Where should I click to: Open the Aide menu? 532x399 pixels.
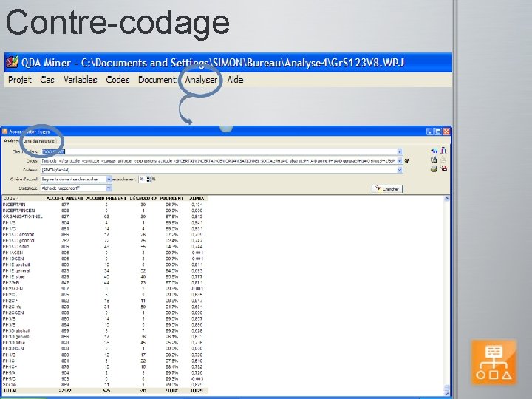tap(235, 80)
